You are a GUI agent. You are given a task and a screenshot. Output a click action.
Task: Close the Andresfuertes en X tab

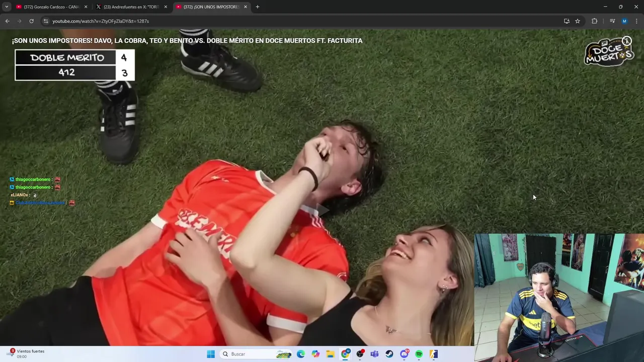point(166,7)
